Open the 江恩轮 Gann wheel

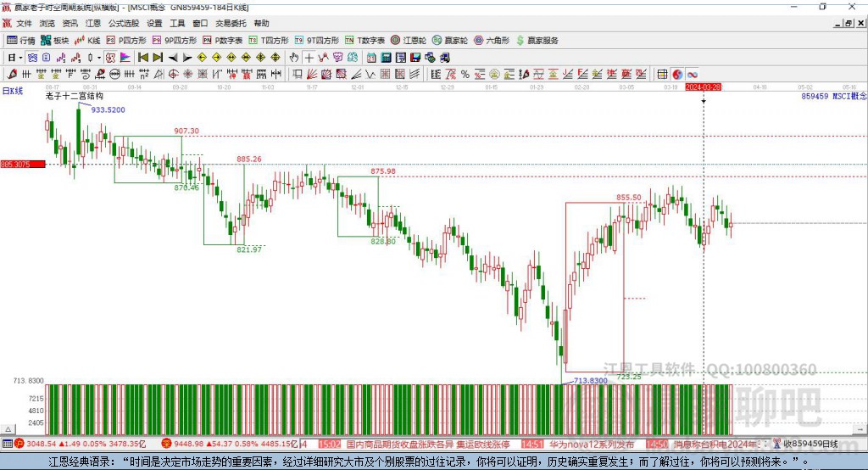point(409,41)
